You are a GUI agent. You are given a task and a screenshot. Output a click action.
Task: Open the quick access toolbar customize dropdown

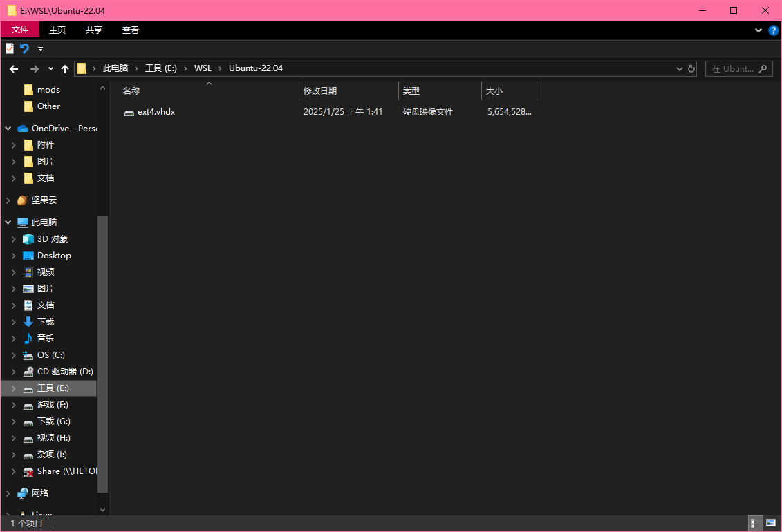tap(39, 48)
